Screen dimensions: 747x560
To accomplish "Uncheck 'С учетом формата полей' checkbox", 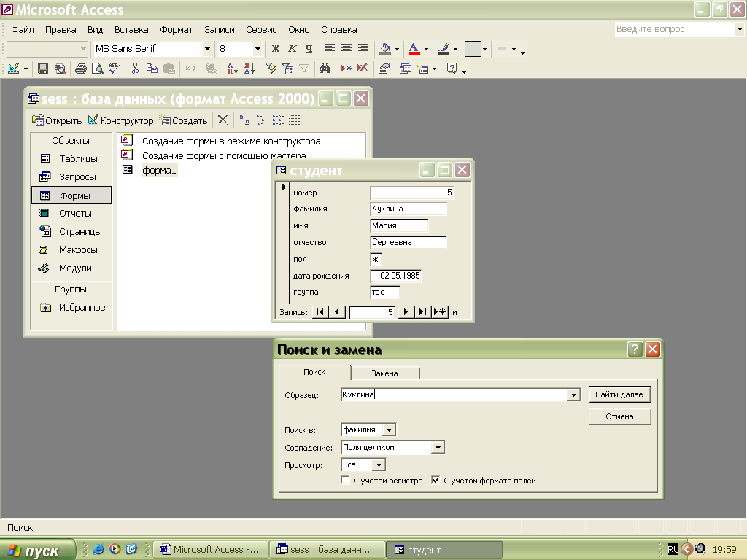I will (x=436, y=481).
